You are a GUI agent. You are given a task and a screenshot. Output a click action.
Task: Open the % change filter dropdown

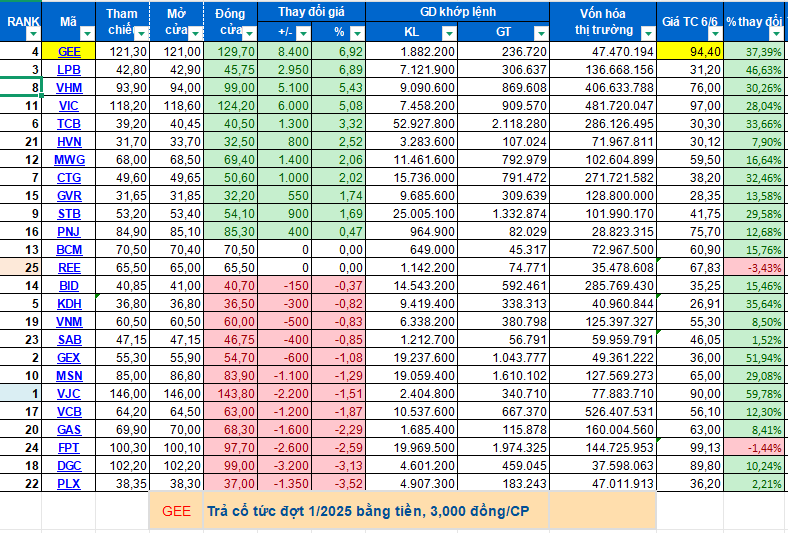[x=357, y=34]
